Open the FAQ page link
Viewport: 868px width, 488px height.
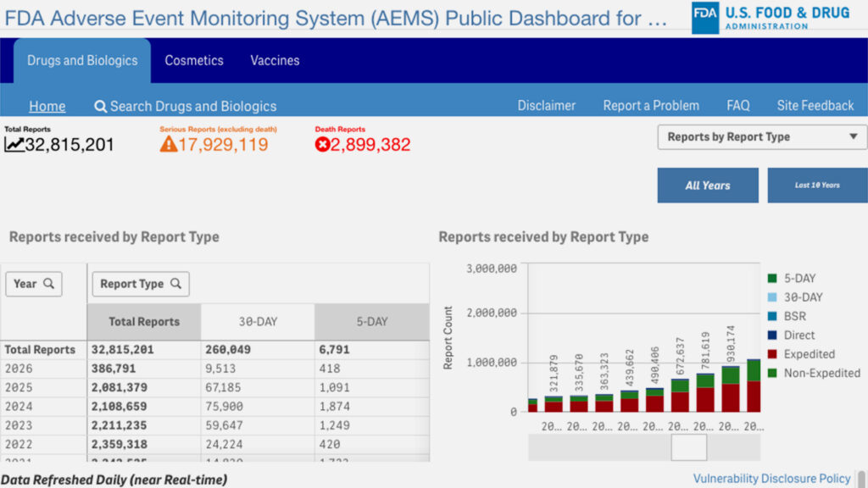737,106
